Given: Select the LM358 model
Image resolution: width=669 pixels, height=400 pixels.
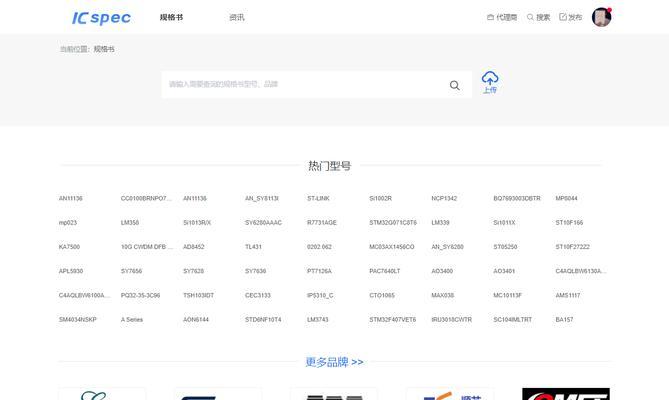Looking at the screenshot, I should click(x=130, y=223).
